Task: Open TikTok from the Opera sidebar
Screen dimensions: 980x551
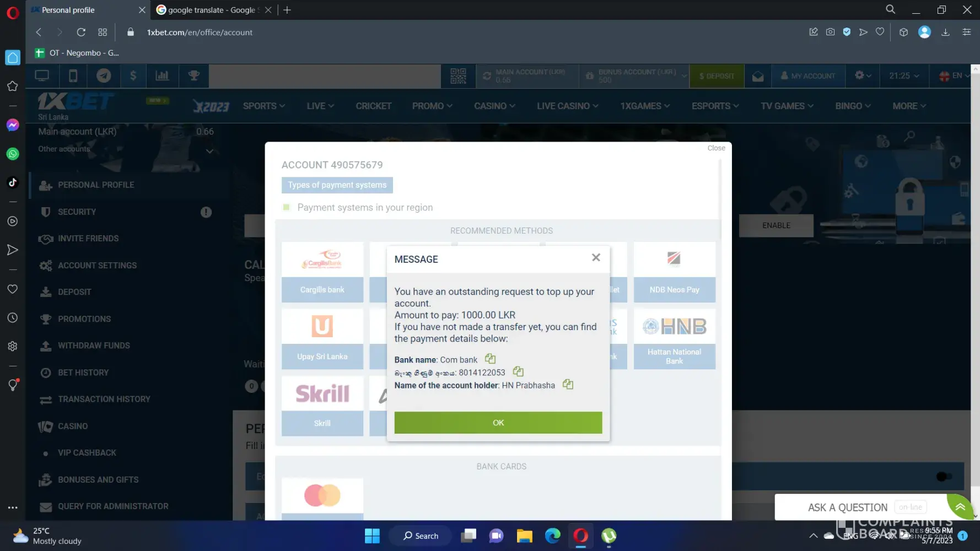Action: pos(13,182)
